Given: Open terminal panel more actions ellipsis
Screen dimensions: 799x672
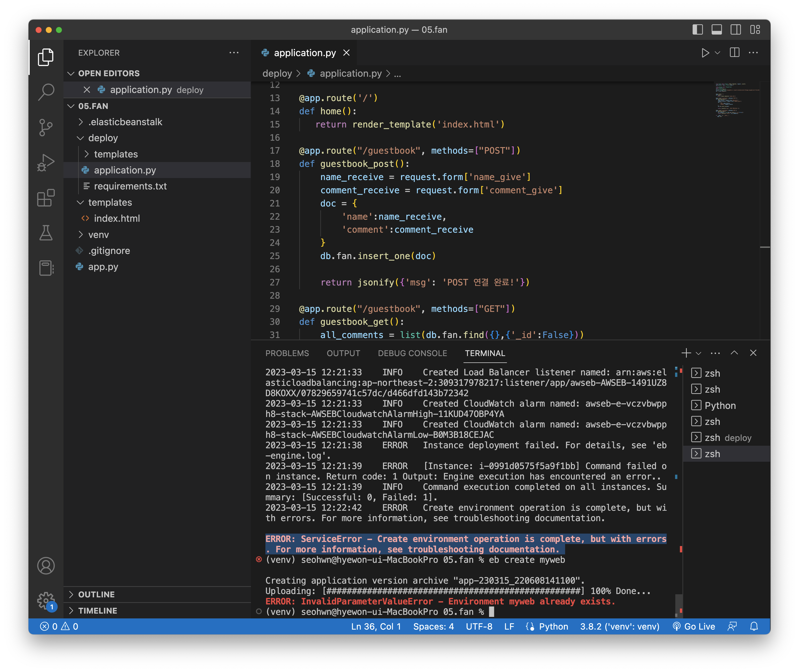Looking at the screenshot, I should pyautogui.click(x=715, y=353).
